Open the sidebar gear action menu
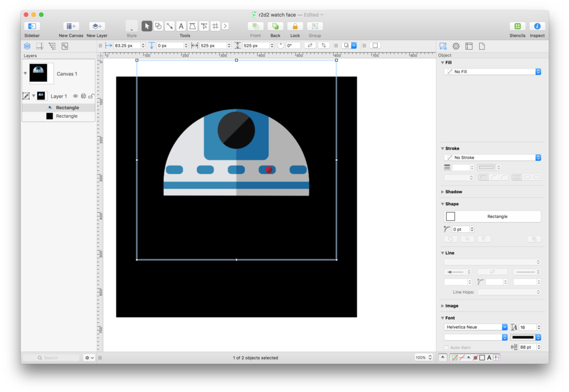This screenshot has height=392, width=569. tap(89, 358)
